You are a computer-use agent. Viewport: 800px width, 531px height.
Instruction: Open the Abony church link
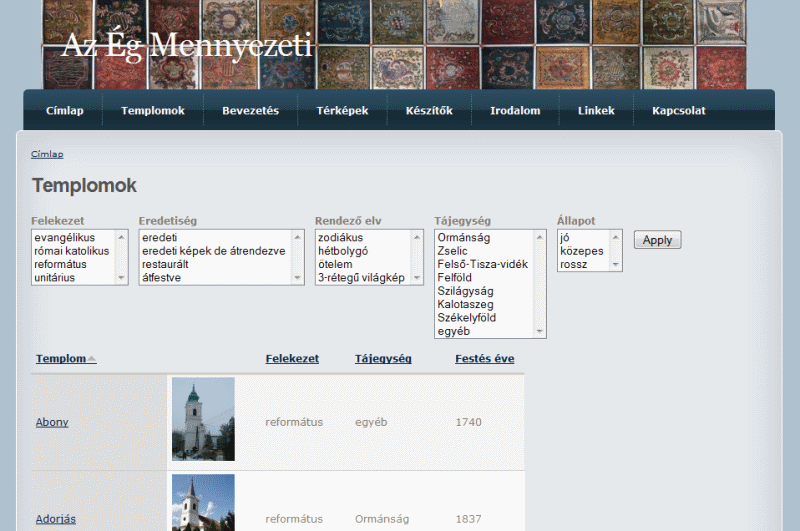point(52,422)
